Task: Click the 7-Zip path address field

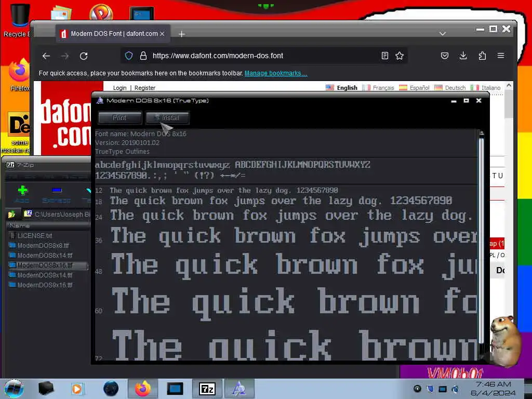Action: pyautogui.click(x=57, y=215)
